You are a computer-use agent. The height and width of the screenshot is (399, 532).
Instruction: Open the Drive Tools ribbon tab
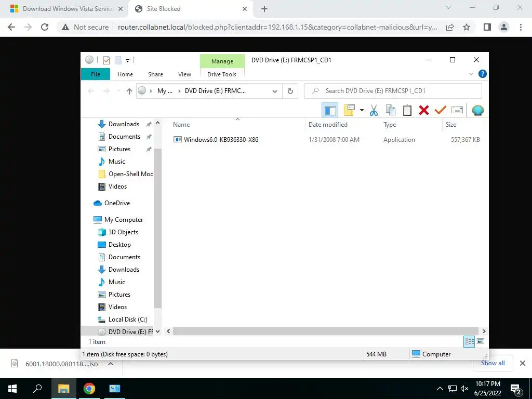[222, 74]
